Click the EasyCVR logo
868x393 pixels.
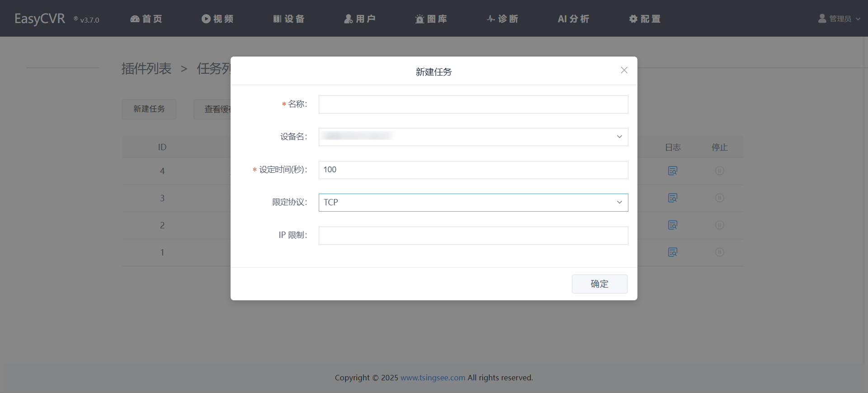point(40,19)
